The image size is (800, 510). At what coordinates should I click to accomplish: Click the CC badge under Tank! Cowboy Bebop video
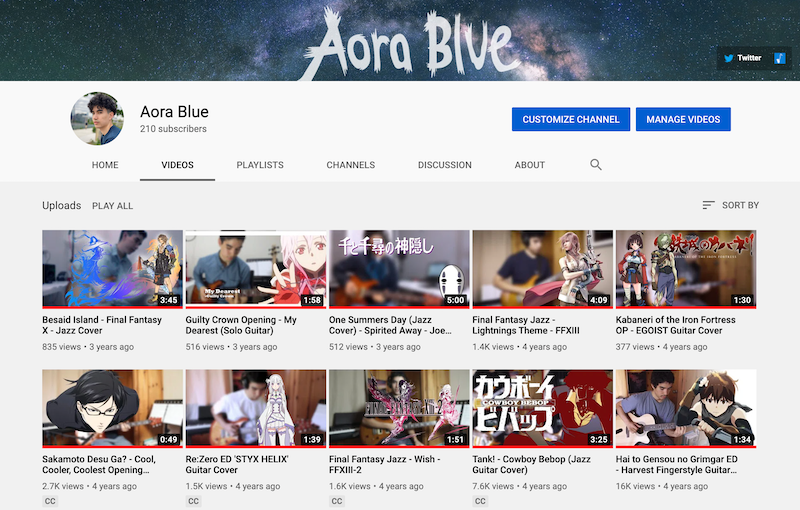pos(481,501)
